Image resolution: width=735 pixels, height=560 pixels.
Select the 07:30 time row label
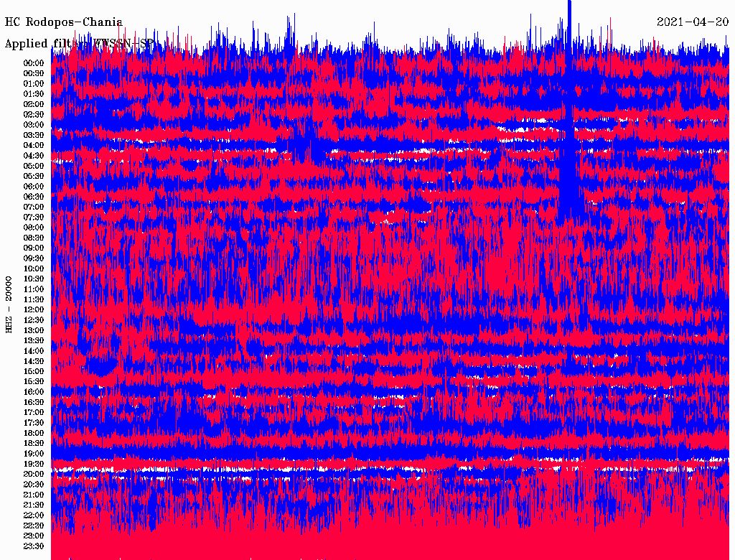click(34, 218)
